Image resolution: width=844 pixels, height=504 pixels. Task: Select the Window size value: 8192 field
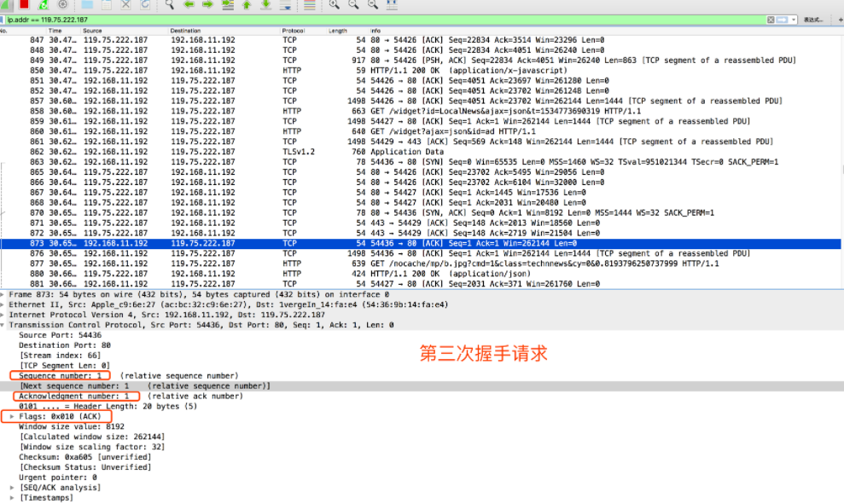pyautogui.click(x=72, y=427)
